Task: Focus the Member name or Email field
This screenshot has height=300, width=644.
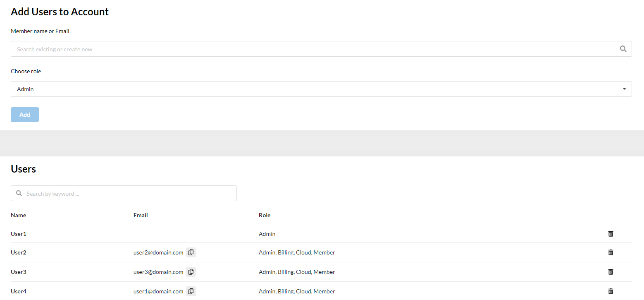Action: [314, 49]
